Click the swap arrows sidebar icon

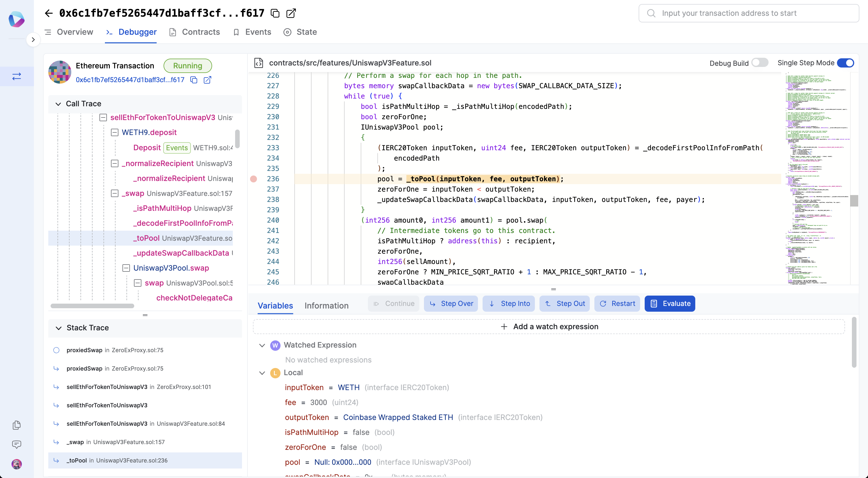tap(16, 76)
